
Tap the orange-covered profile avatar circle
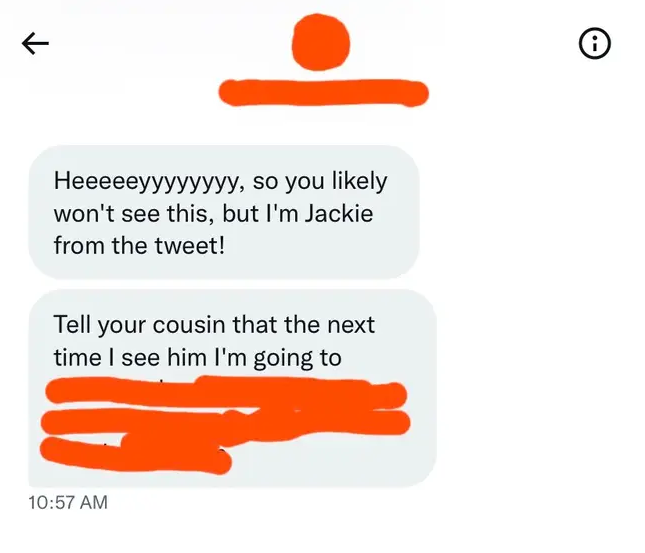tap(321, 42)
